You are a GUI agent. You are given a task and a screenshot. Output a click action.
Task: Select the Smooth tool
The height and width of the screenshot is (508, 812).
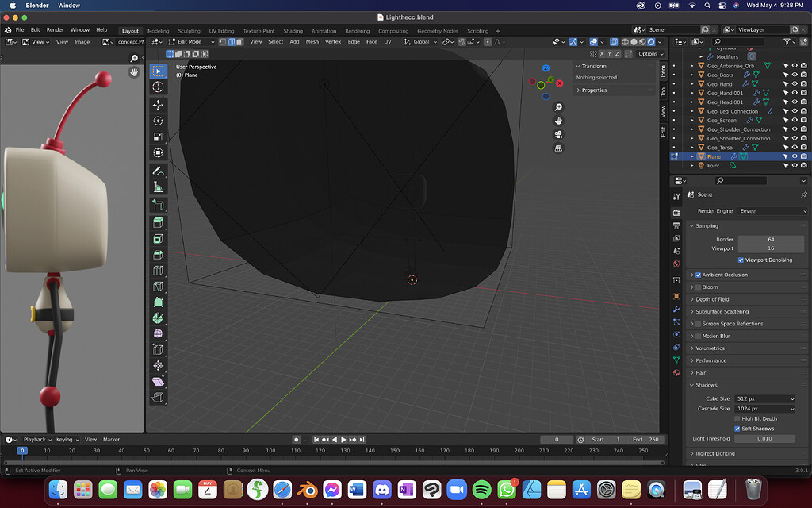(x=158, y=334)
